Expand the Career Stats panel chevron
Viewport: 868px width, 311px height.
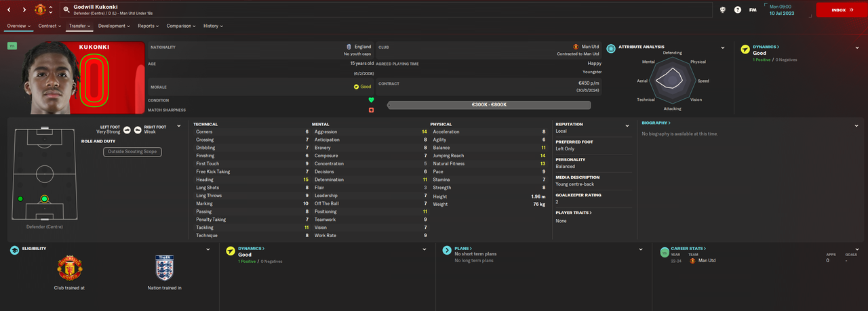tap(858, 249)
